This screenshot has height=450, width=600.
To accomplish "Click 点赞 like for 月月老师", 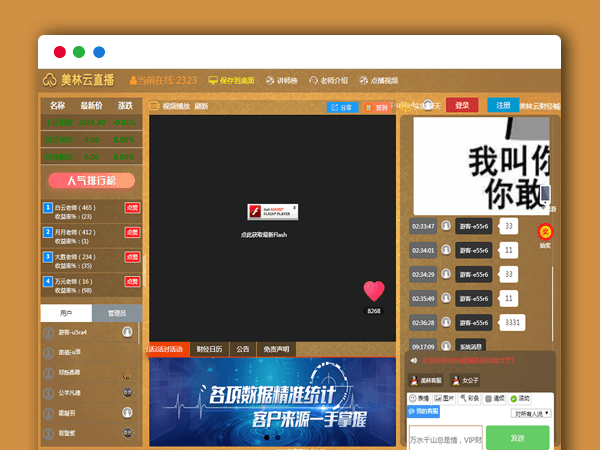I will [x=132, y=232].
